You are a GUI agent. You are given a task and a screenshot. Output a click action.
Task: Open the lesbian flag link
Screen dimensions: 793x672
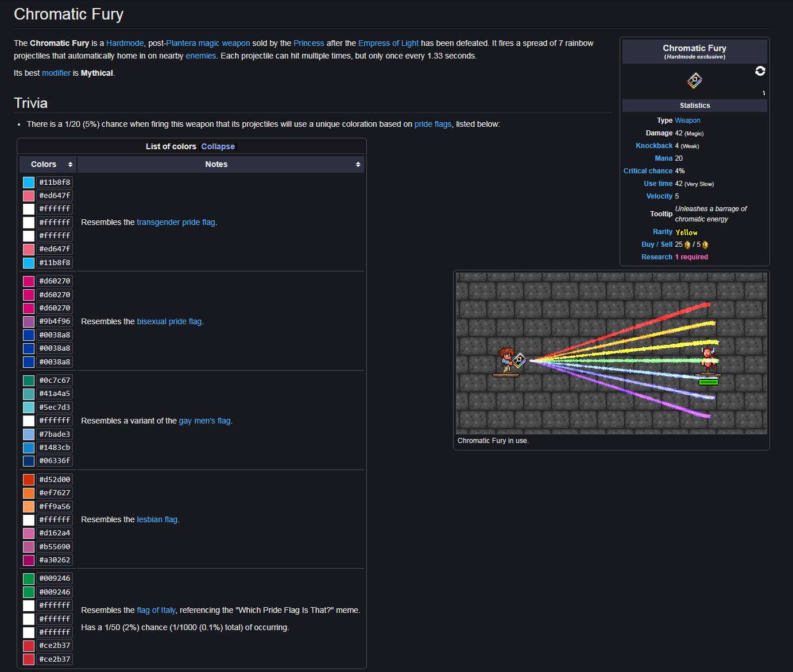pos(157,519)
